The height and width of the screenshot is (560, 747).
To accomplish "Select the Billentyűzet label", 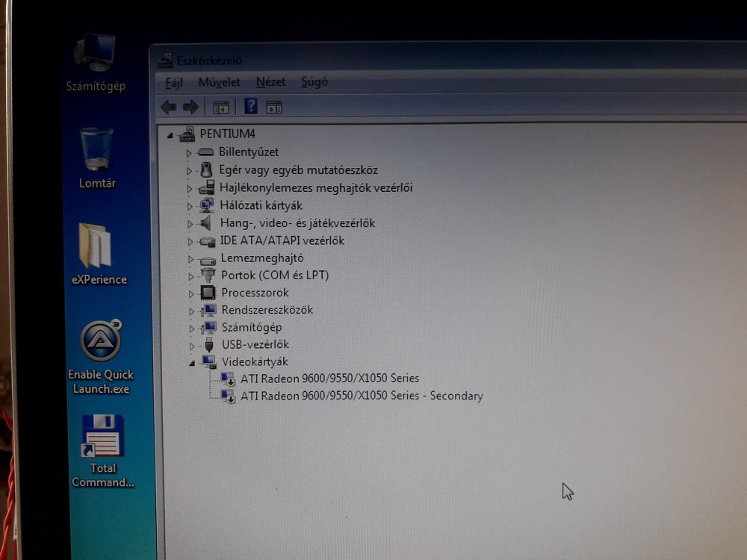I will pyautogui.click(x=249, y=152).
